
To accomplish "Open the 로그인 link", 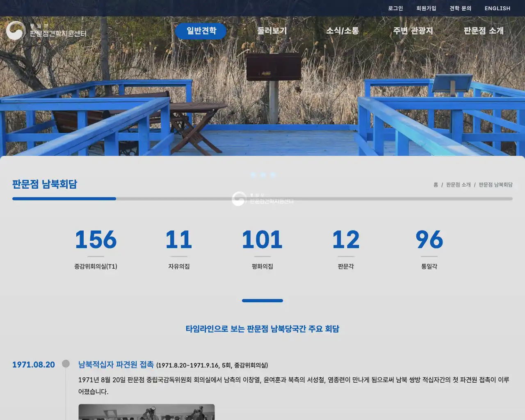I will point(395,8).
